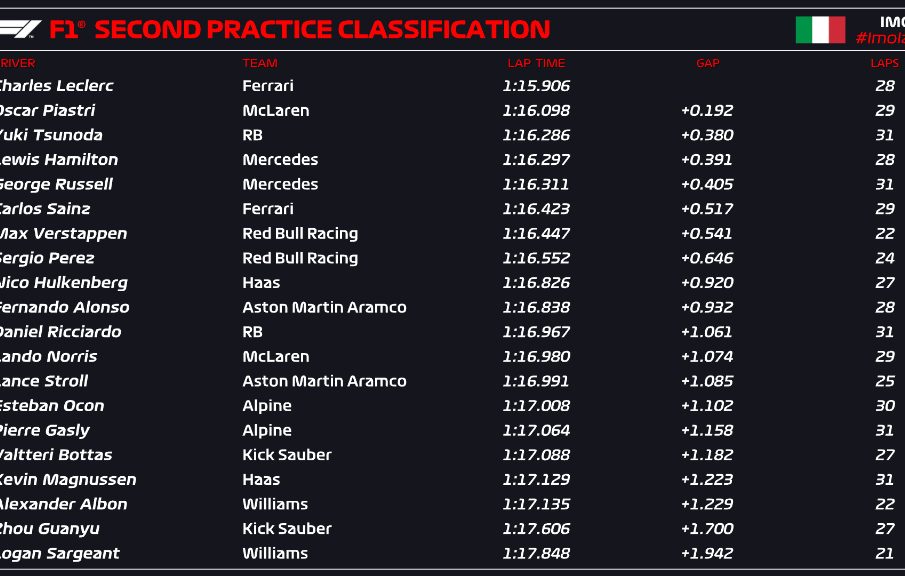Click Alpine team in Esteban Ocon's row
The width and height of the screenshot is (905, 576).
(267, 406)
